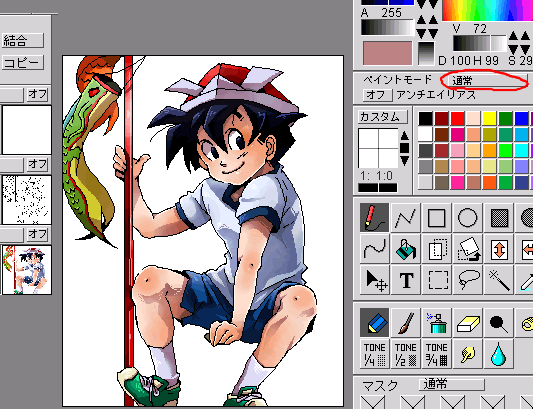
Task: Pick the black palette swatch
Action: click(x=426, y=119)
